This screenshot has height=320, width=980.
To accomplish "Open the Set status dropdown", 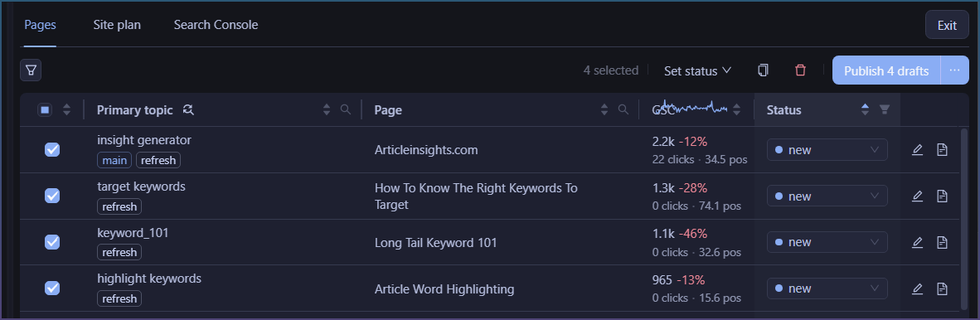I will 697,70.
